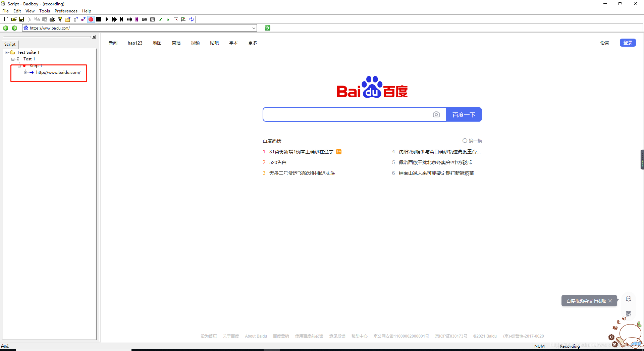Screen dimensions: 644x351
Task: Add an assertion with the green checkmark
Action: (x=160, y=19)
